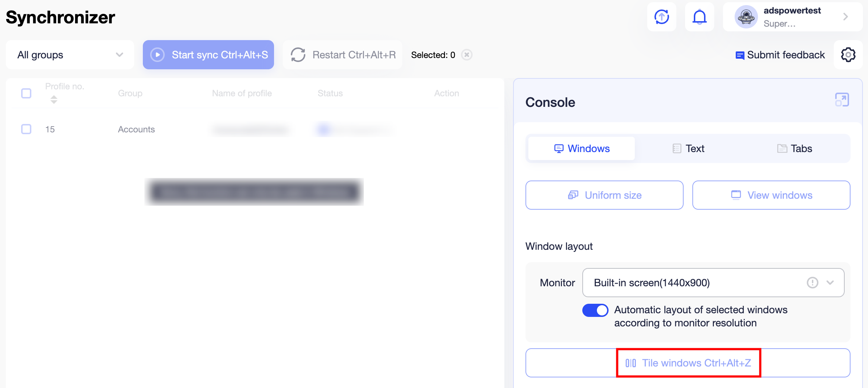868x388 pixels.
Task: Click the update upload icon
Action: click(x=661, y=17)
